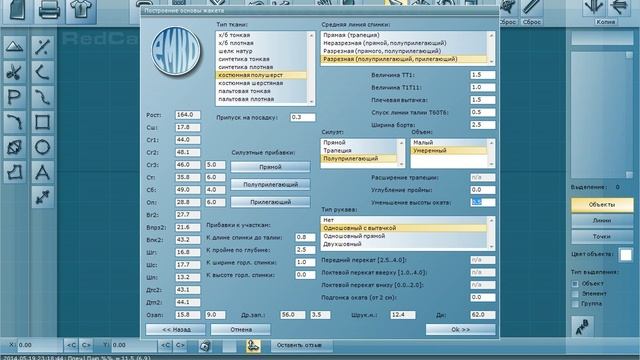
Task: Select the triangle mountain tool icon
Action: point(14,47)
